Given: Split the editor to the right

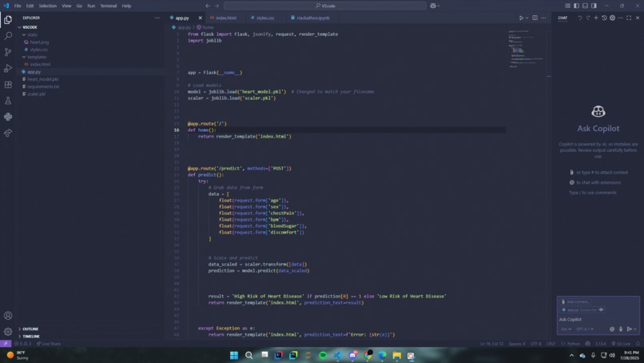Looking at the screenshot, I should 535,18.
